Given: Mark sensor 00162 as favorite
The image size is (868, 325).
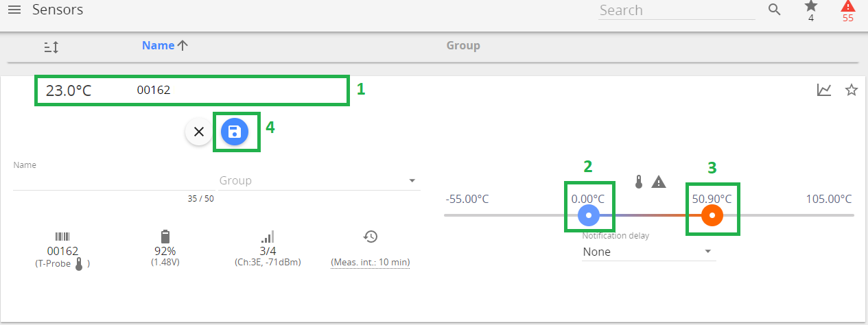Looking at the screenshot, I should [852, 90].
